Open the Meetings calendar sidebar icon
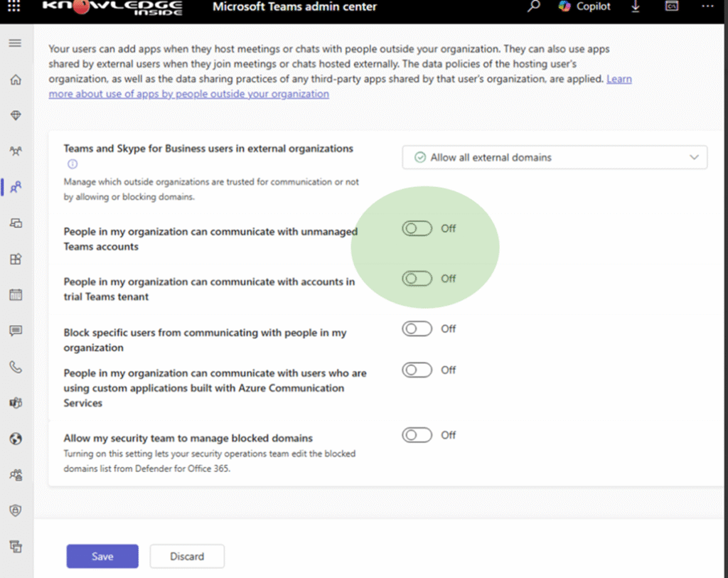The image size is (728, 578). coord(15,295)
